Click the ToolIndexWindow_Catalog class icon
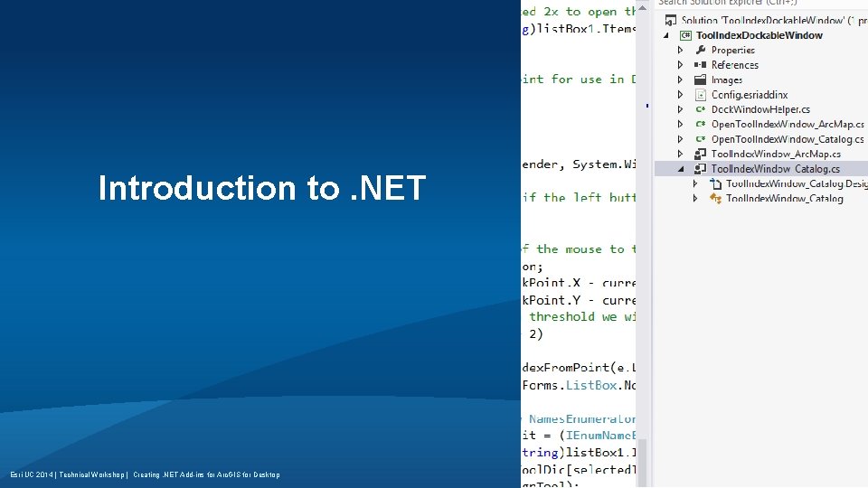868x488 pixels. (715, 199)
